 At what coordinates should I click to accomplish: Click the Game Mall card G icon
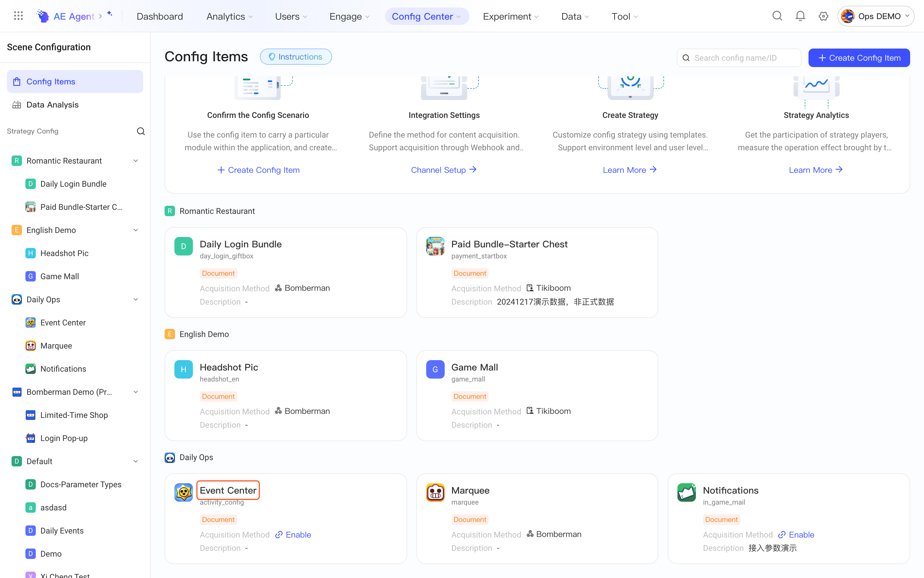pos(435,369)
